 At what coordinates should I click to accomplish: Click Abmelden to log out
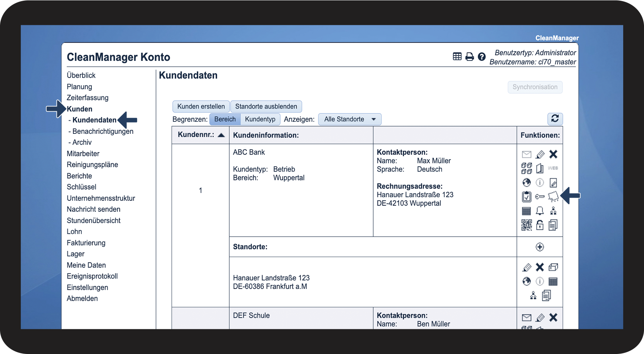[82, 299]
